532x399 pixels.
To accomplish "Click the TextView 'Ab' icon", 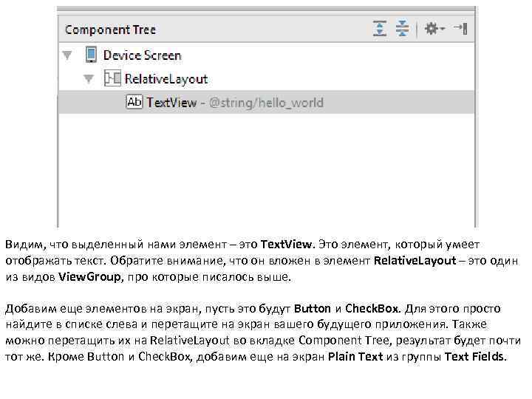I will click(134, 102).
